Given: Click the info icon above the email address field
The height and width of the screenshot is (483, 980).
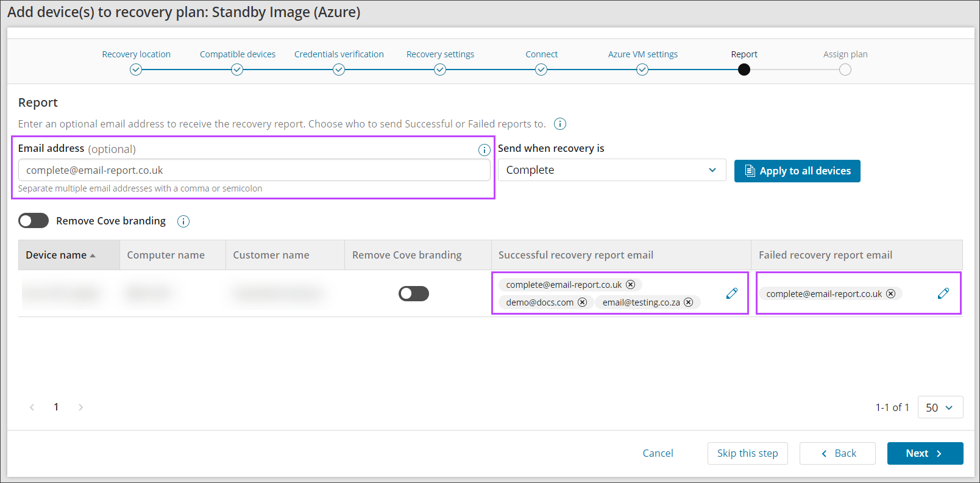Looking at the screenshot, I should [484, 150].
